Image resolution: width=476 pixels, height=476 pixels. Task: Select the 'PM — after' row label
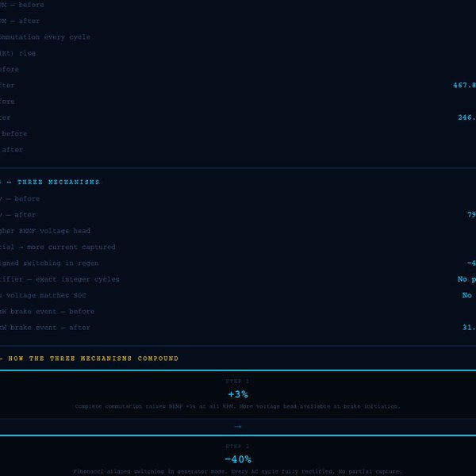pos(20,21)
